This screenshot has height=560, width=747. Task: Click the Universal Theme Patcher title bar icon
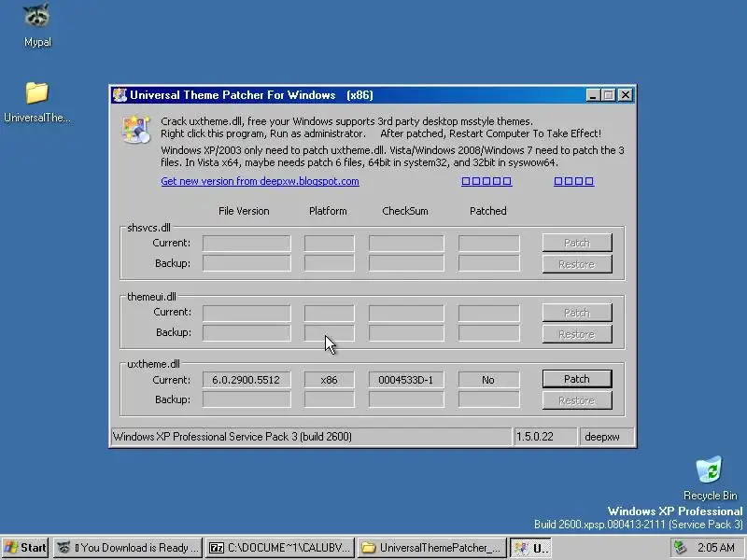click(x=120, y=95)
